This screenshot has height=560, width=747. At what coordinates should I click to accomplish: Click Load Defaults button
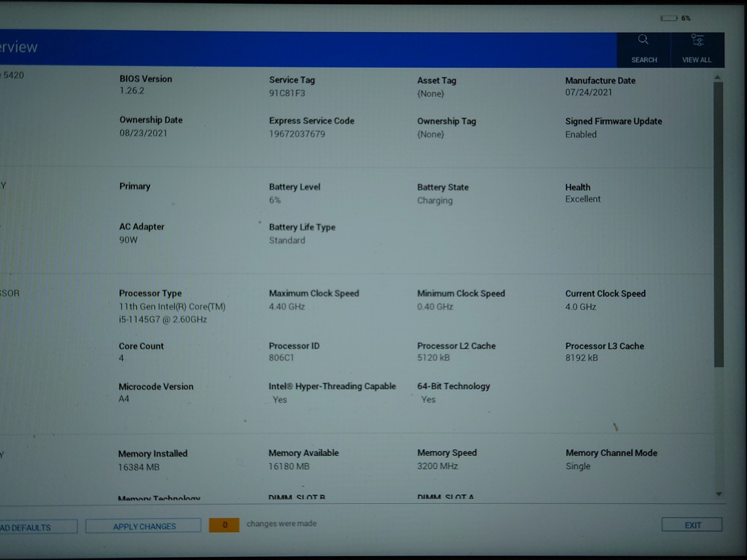click(x=38, y=527)
